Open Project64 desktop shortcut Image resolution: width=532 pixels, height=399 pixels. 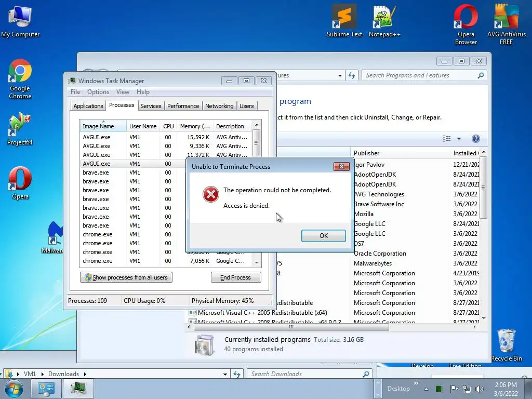pos(20,129)
